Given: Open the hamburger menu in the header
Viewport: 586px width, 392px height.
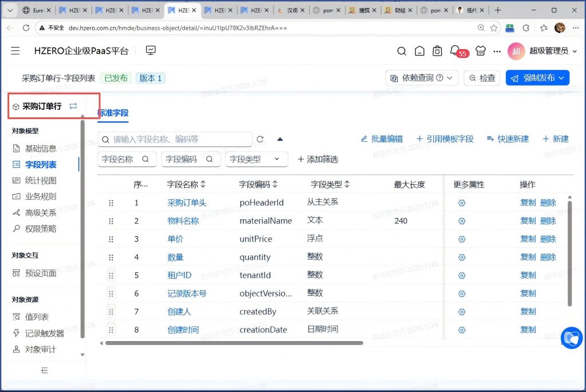Looking at the screenshot, I should (x=15, y=51).
